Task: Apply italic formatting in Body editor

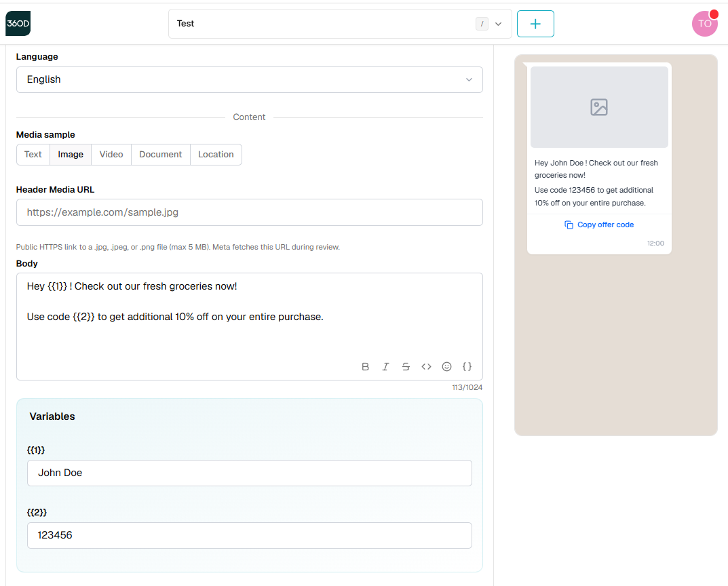Action: pyautogui.click(x=385, y=366)
